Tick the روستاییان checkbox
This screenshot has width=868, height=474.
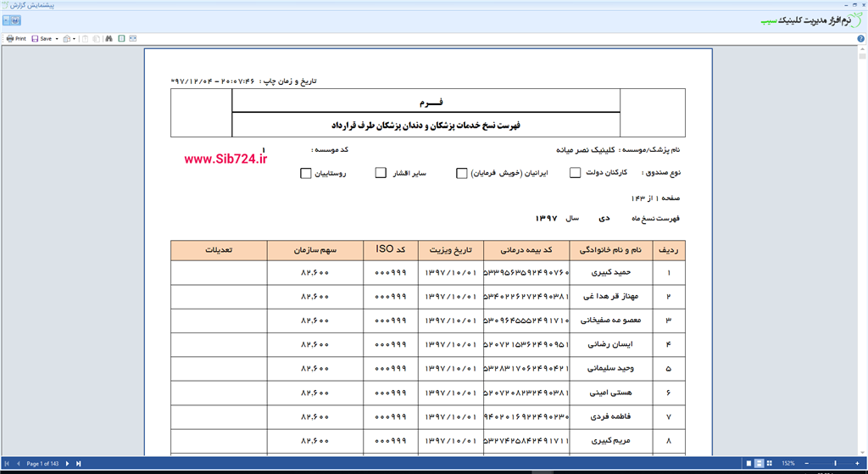click(x=306, y=173)
